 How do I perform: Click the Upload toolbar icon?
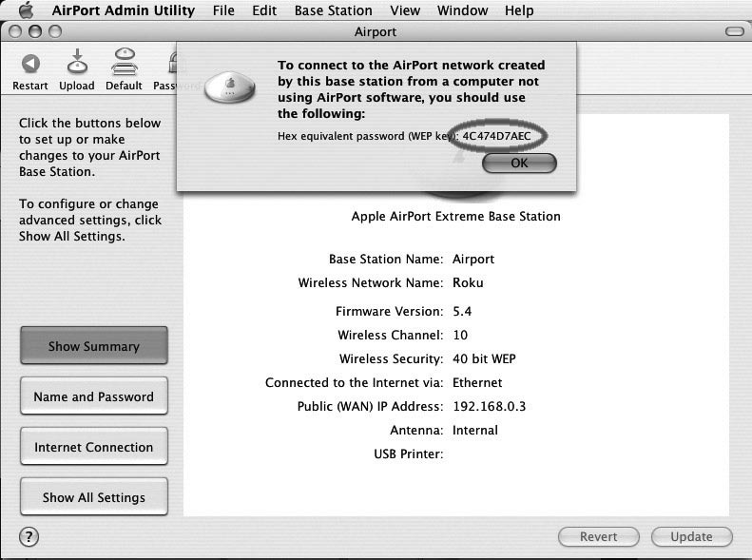coord(77,65)
